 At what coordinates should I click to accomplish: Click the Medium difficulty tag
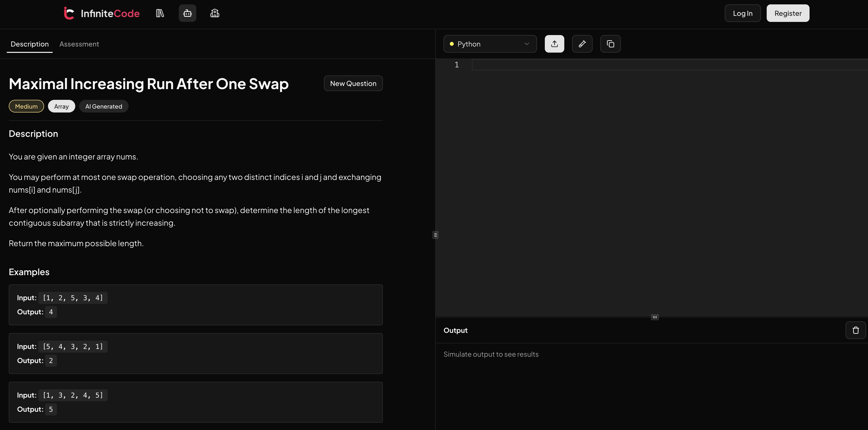tap(26, 106)
